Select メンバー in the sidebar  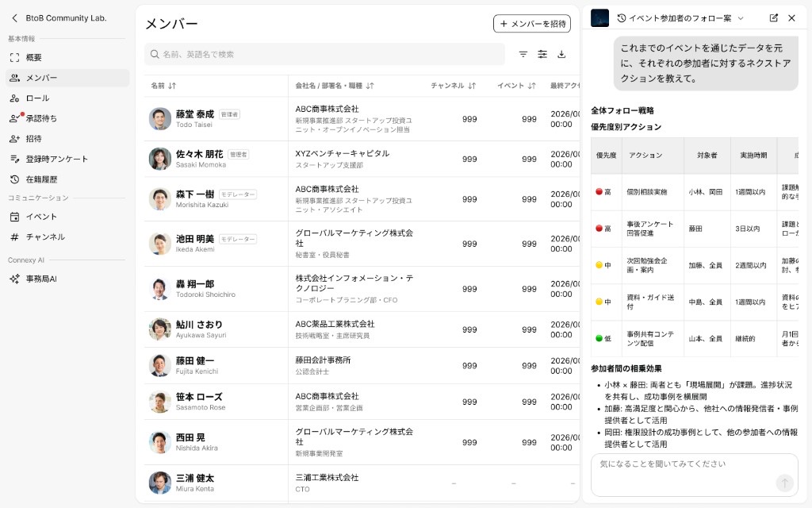[x=67, y=78]
